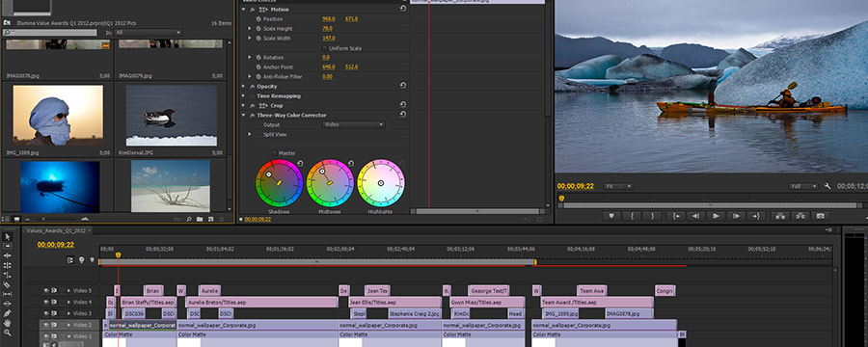Open Project panel In: All dropdown
The height and width of the screenshot is (347, 868).
(148, 33)
